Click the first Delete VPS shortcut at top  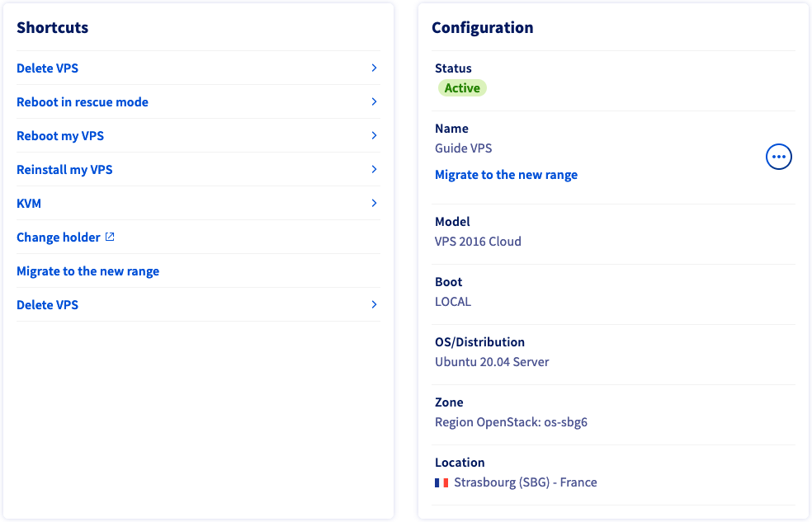pos(47,68)
